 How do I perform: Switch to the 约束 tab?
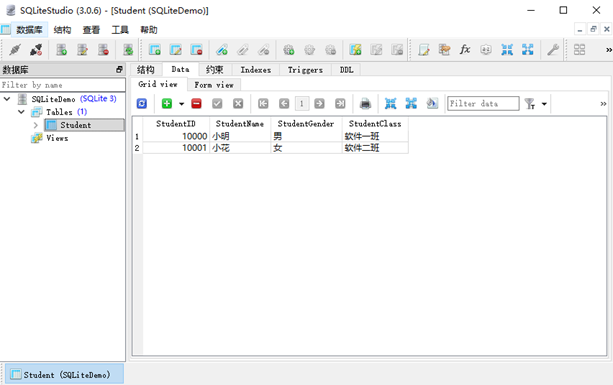(x=215, y=70)
